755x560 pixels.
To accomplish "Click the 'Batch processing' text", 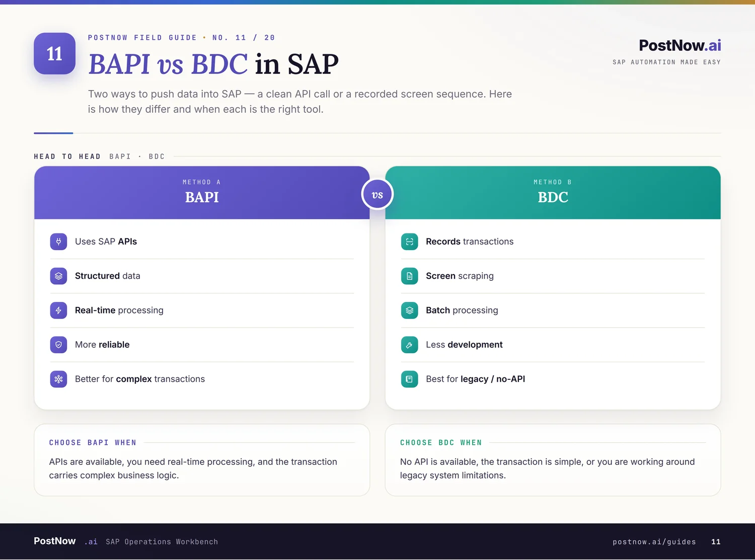I will tap(462, 310).
